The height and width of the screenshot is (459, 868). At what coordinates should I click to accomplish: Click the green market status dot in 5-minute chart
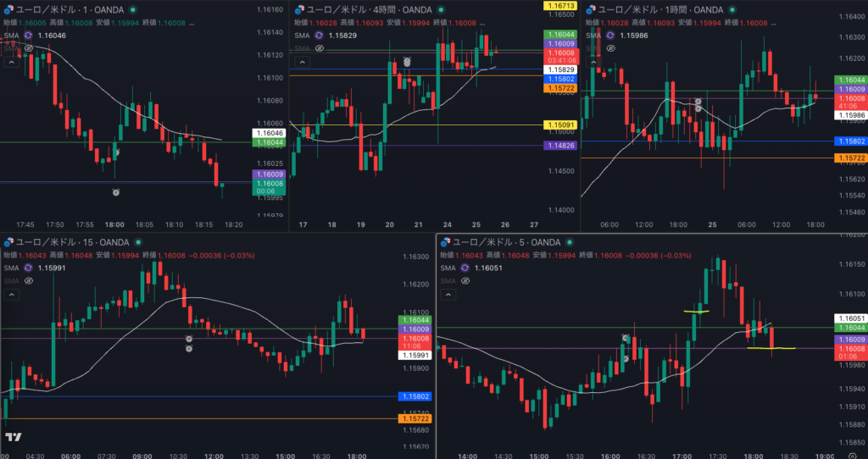[569, 243]
